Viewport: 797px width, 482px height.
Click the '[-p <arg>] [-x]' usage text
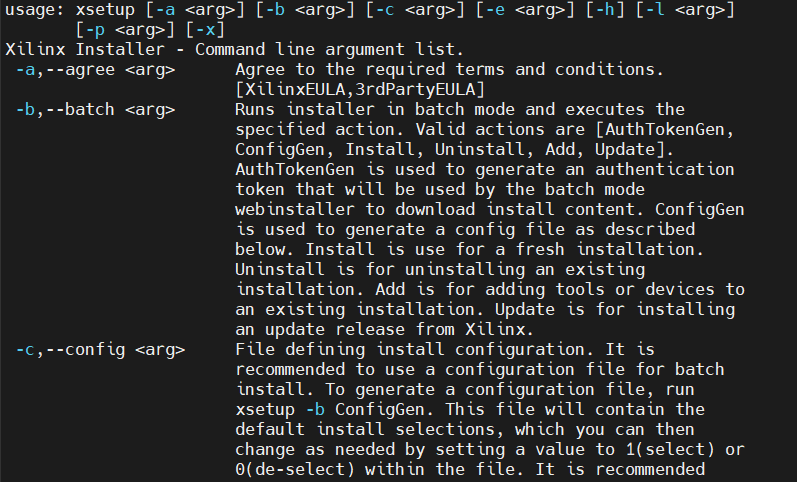[150, 29]
